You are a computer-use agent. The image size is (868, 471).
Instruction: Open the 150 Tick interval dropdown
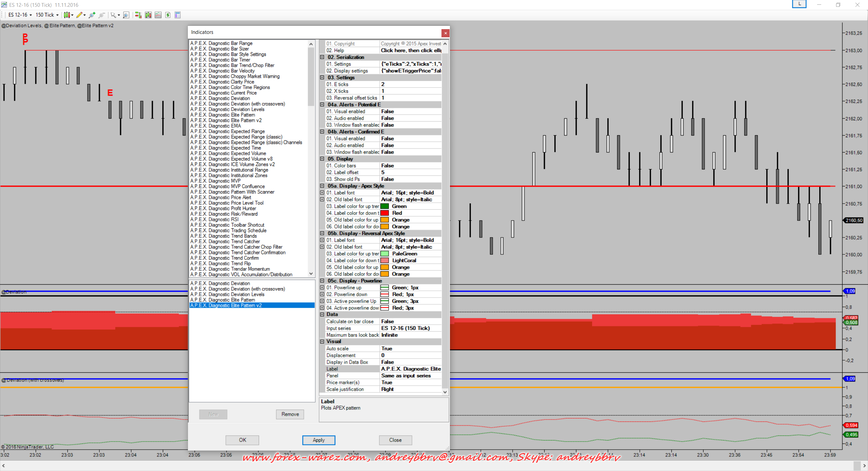pyautogui.click(x=47, y=15)
